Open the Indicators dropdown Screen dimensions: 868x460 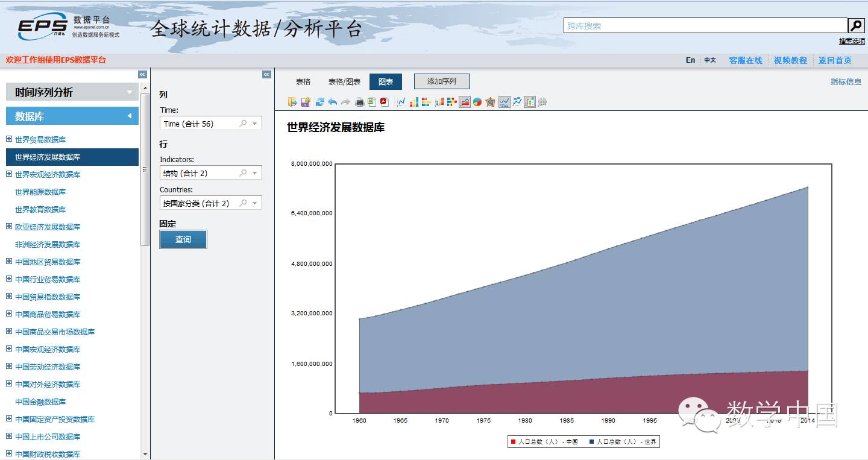click(x=255, y=173)
